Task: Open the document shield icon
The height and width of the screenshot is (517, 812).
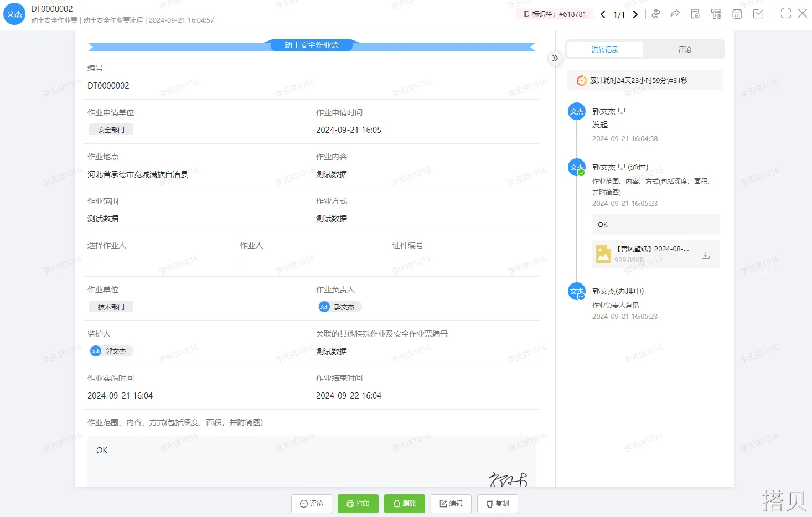Action: click(x=695, y=14)
